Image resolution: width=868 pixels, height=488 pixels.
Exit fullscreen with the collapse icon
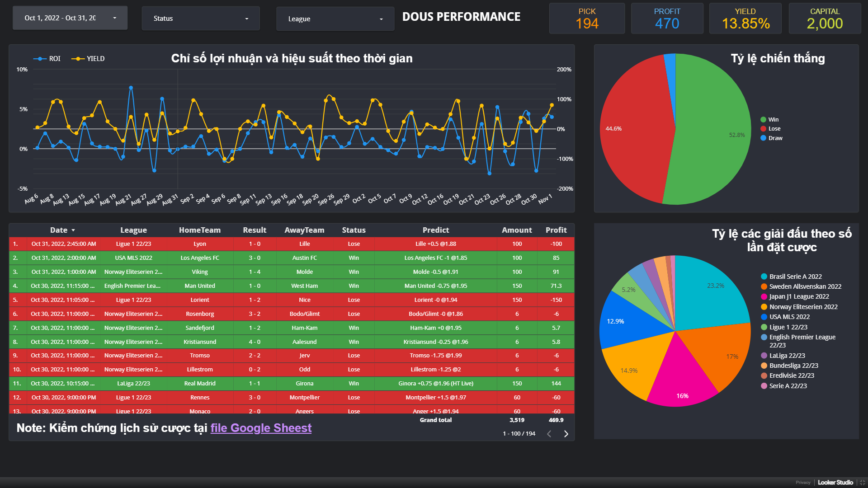[x=862, y=483]
